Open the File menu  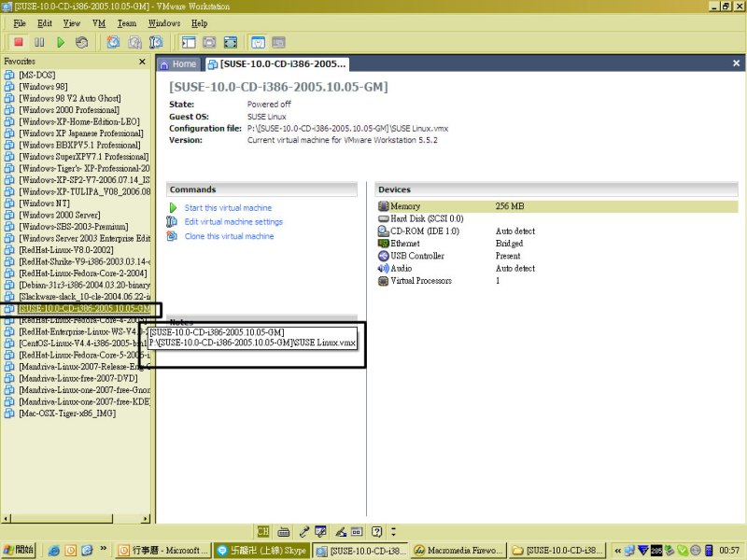tap(20, 23)
